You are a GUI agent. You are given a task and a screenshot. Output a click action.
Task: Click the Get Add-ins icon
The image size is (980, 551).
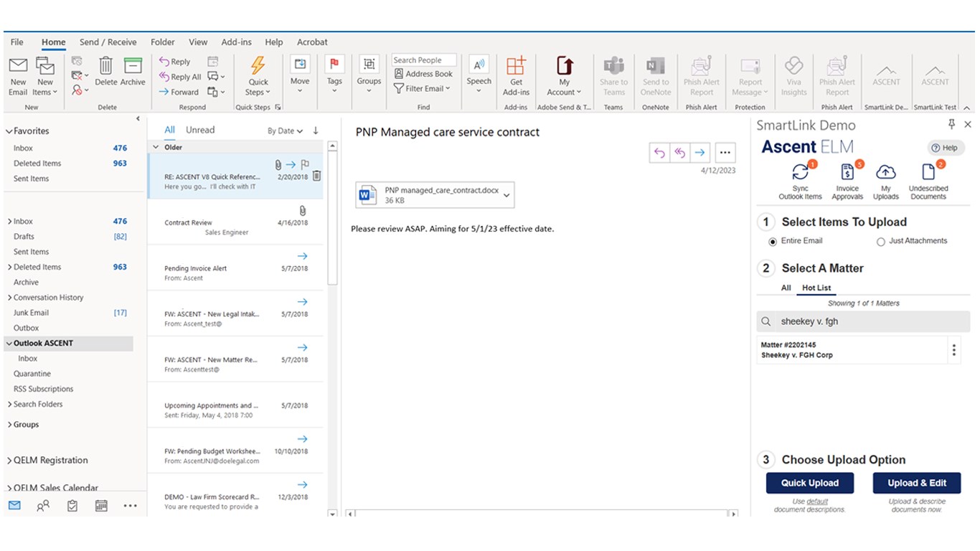[516, 65]
